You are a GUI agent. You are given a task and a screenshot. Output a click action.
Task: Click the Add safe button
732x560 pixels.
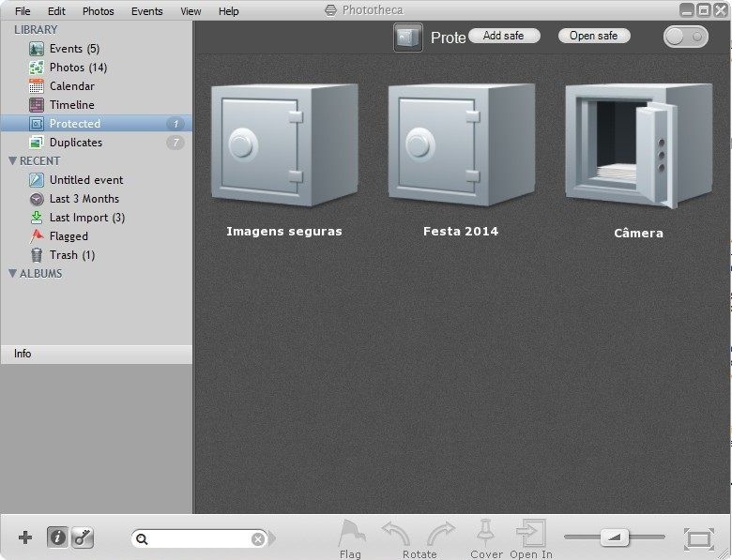click(x=504, y=36)
